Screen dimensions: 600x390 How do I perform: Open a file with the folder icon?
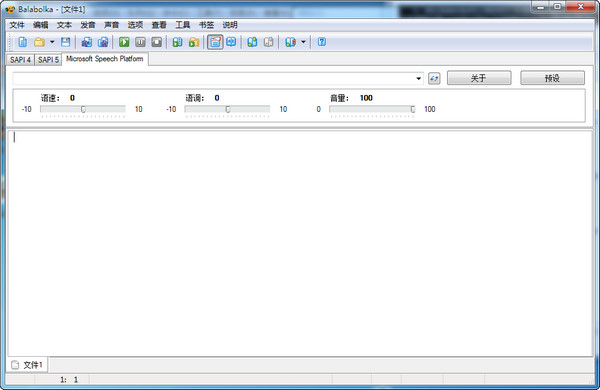coord(39,42)
